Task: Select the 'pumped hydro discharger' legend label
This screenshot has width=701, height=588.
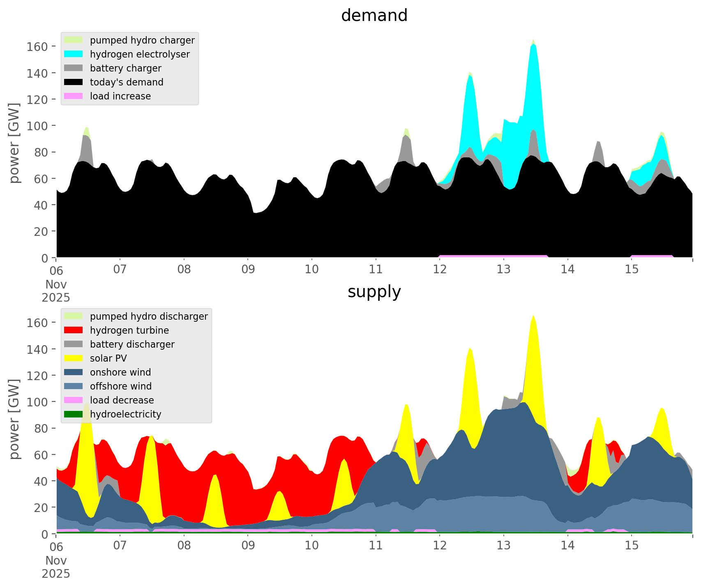Action: 149,316
